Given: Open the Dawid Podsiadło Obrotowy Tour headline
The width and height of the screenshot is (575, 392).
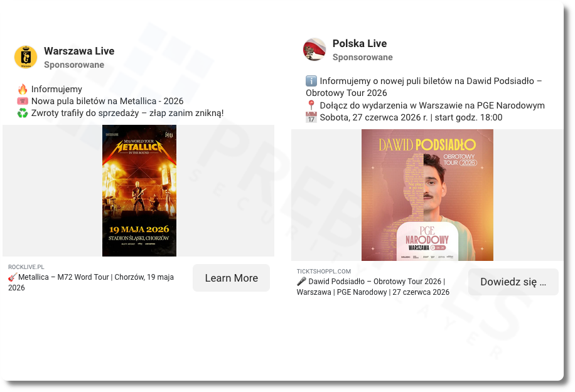Looking at the screenshot, I should 373,287.
